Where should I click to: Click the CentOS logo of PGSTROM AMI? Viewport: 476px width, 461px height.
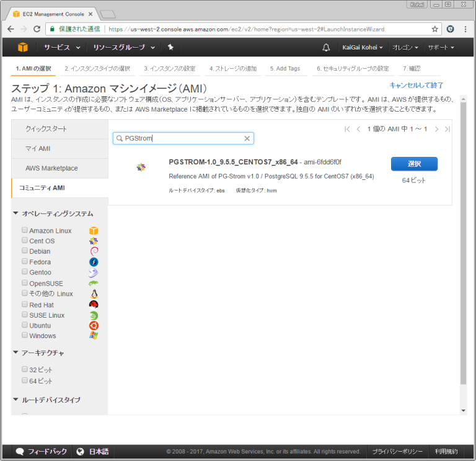(141, 167)
